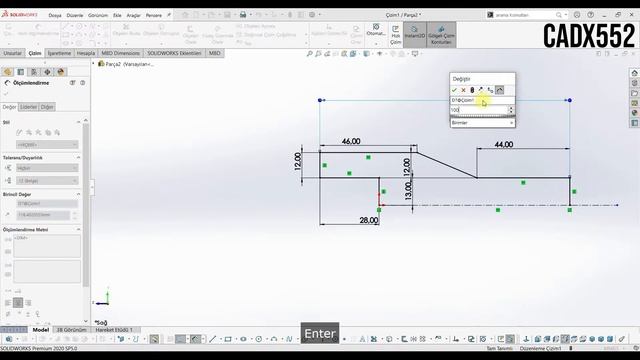Click the Hızlı Çizim ribbon button
The height and width of the screenshot is (360, 640).
click(x=396, y=35)
